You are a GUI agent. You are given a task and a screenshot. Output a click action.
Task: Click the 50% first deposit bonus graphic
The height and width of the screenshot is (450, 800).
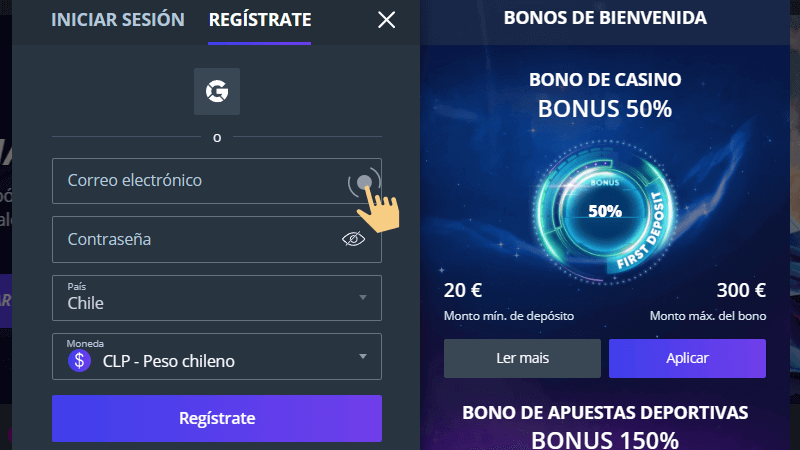pyautogui.click(x=604, y=209)
